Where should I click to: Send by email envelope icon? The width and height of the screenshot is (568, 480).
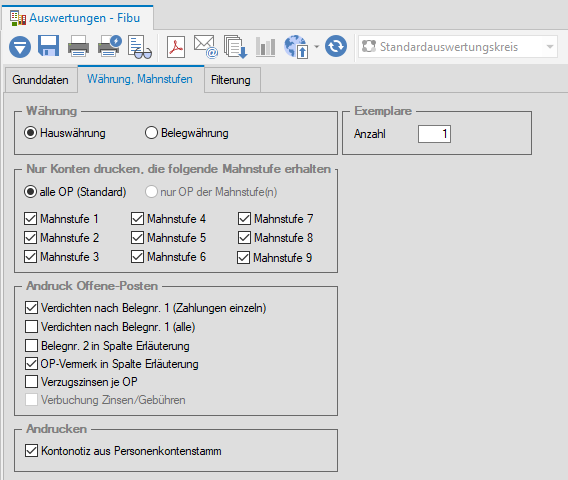(x=206, y=46)
